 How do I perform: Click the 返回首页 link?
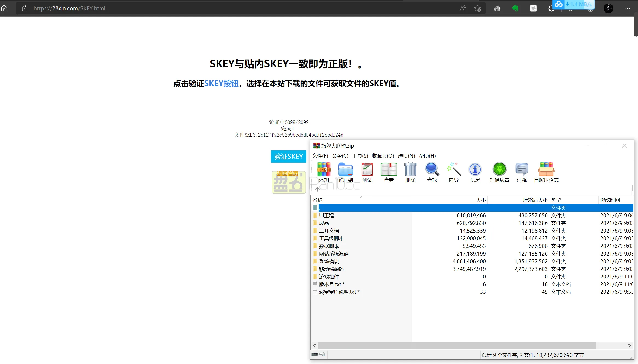[288, 173]
